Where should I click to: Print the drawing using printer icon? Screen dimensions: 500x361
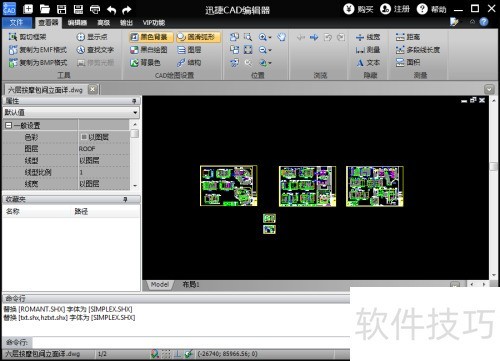(x=95, y=9)
